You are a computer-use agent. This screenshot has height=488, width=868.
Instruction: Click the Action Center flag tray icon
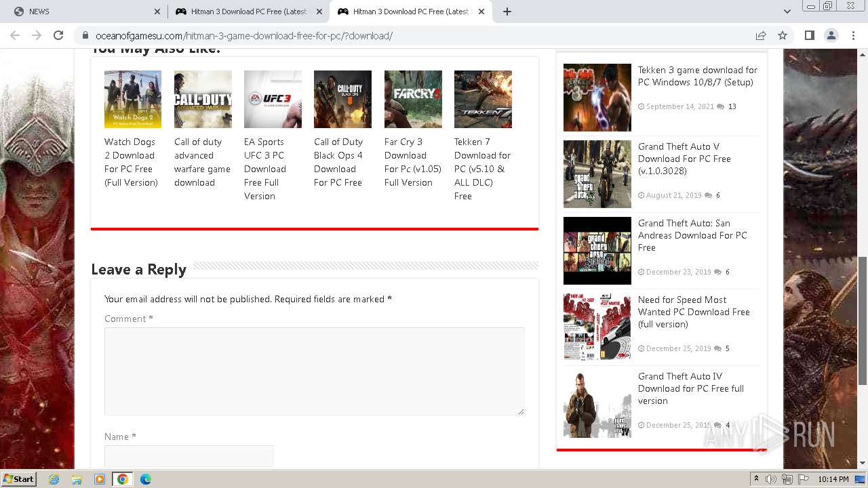click(804, 479)
